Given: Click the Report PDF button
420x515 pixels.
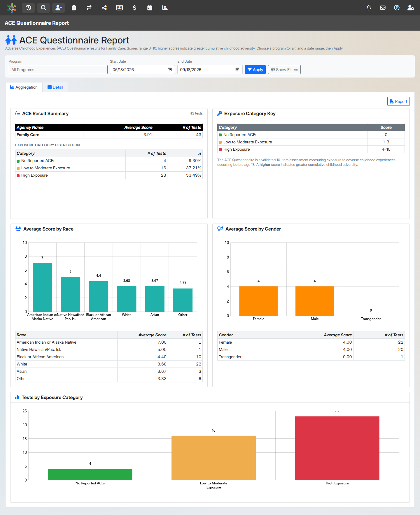Looking at the screenshot, I should coord(398,101).
